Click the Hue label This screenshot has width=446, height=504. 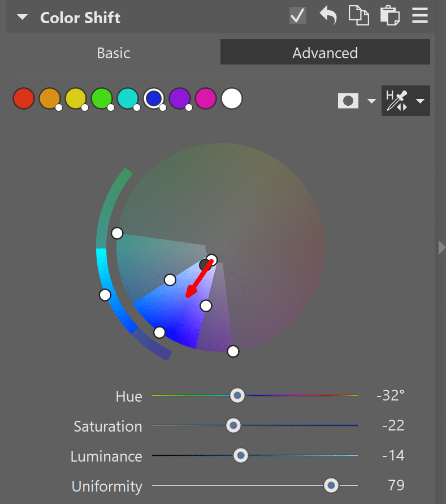[x=129, y=397]
